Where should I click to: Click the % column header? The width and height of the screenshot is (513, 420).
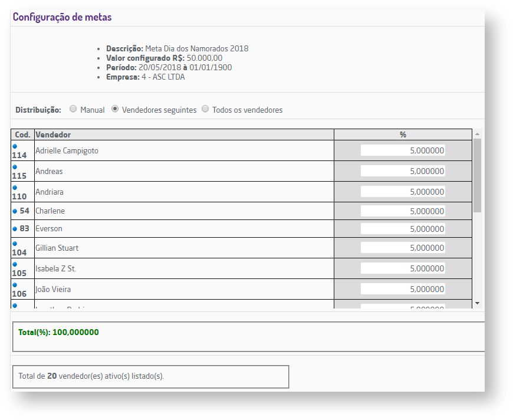click(x=403, y=135)
